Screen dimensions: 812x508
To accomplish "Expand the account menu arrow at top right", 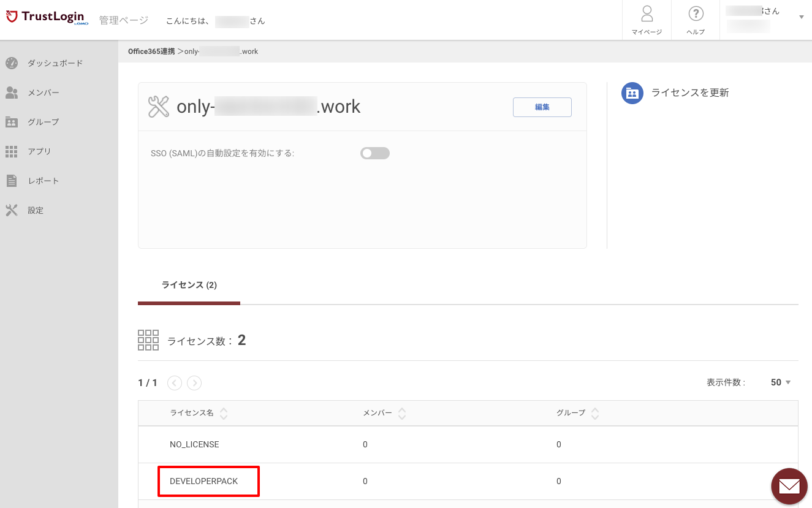I will click(802, 17).
